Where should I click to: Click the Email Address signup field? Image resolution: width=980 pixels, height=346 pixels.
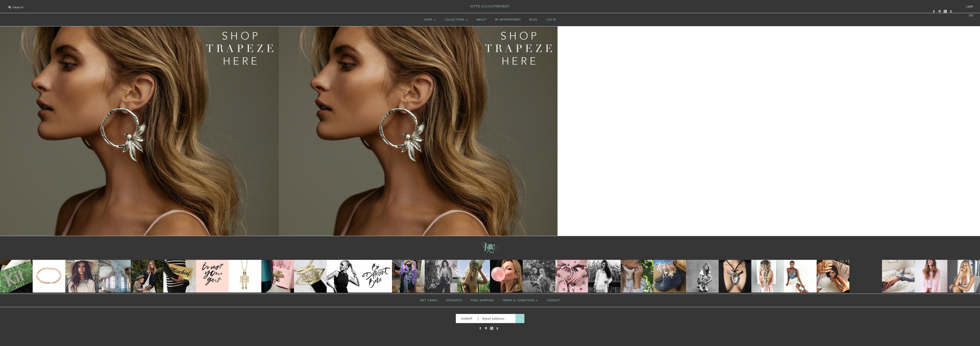pos(497,319)
